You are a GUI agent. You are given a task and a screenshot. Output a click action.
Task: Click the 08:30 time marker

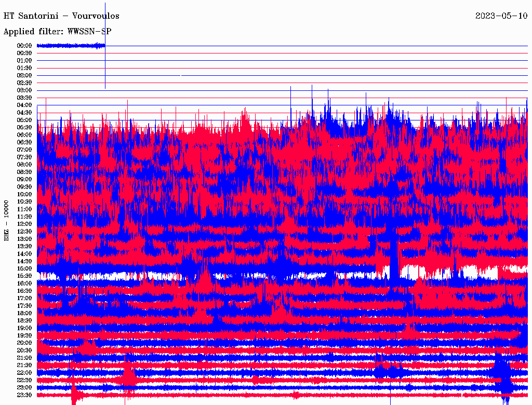tap(24, 172)
